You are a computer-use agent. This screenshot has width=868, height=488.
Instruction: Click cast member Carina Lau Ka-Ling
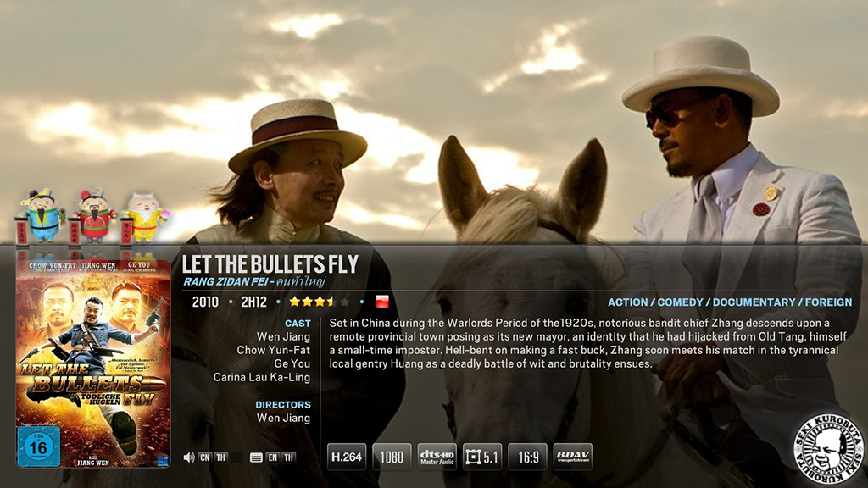click(262, 377)
